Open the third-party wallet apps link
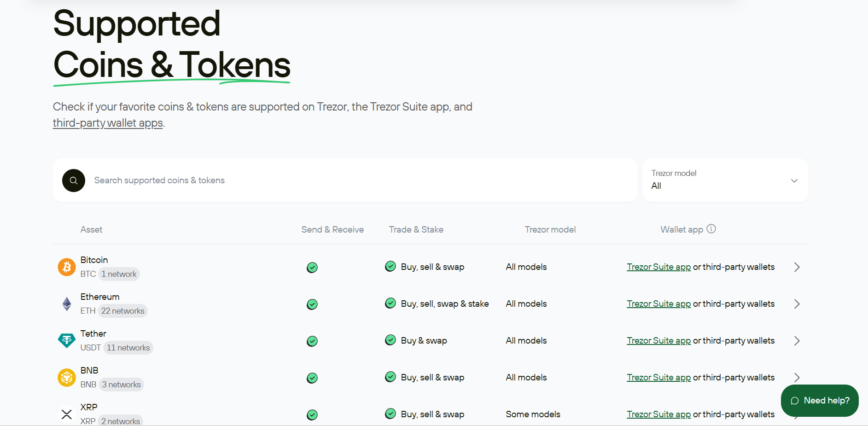868x426 pixels. 108,123
